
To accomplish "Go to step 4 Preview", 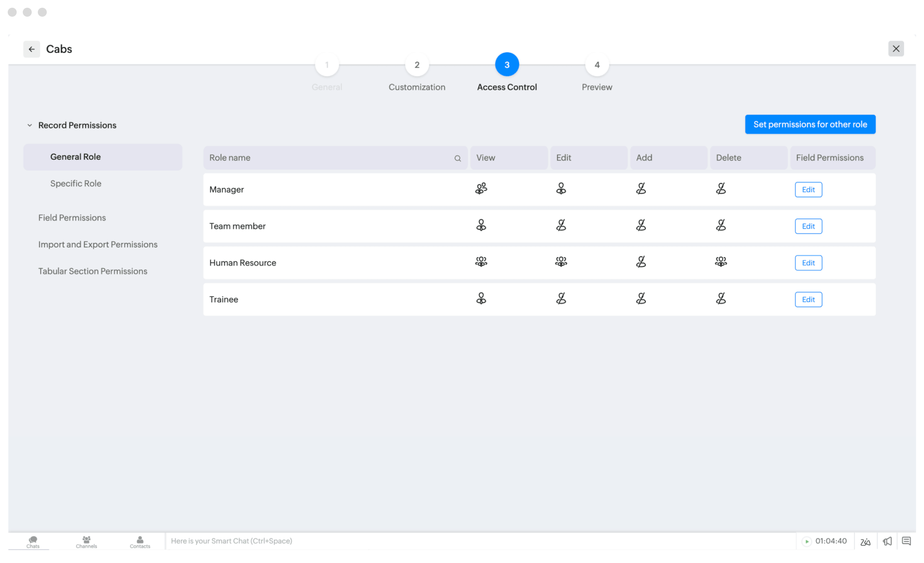I will coord(597,65).
